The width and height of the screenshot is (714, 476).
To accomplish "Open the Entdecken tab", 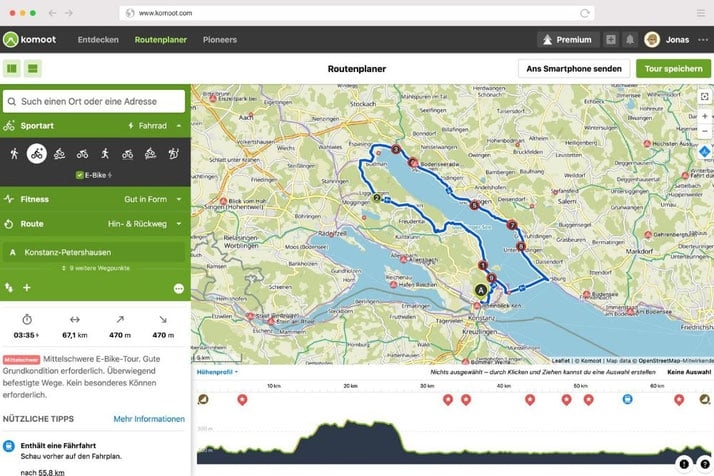I will tap(98, 40).
